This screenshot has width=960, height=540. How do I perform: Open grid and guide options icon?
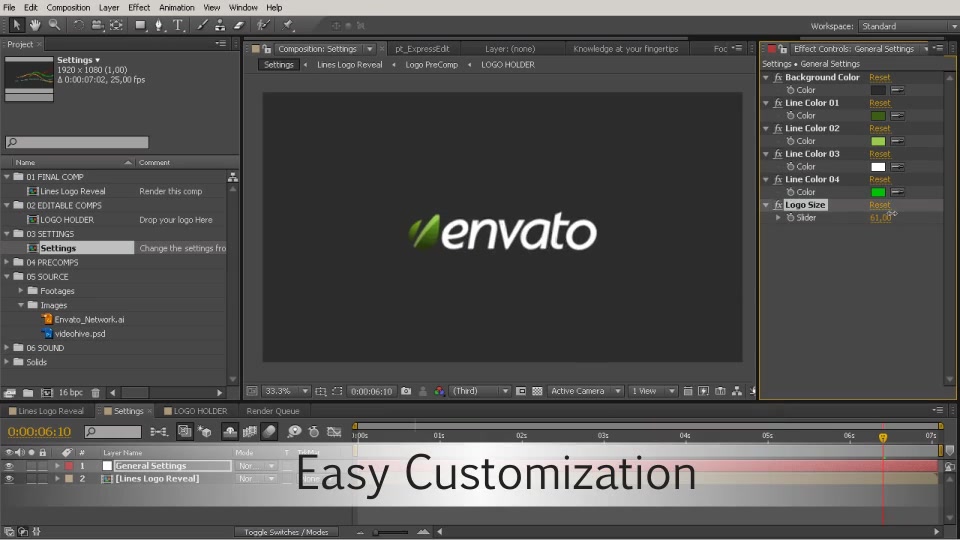(320, 391)
